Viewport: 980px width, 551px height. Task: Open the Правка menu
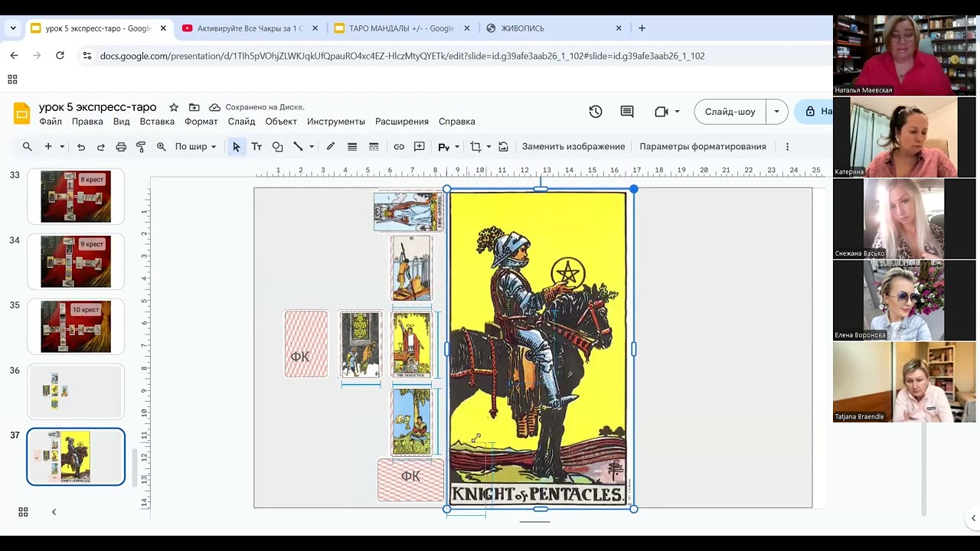pyautogui.click(x=87, y=122)
